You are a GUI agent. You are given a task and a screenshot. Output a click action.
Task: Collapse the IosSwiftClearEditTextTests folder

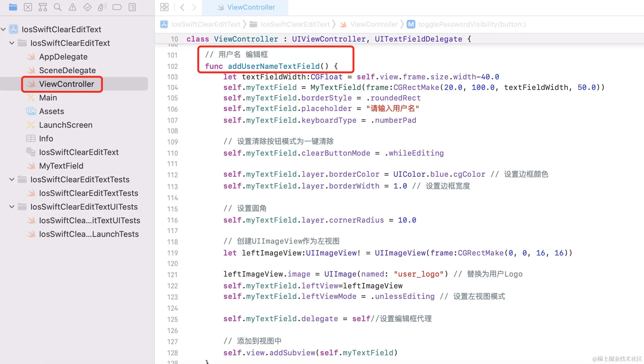[12, 180]
